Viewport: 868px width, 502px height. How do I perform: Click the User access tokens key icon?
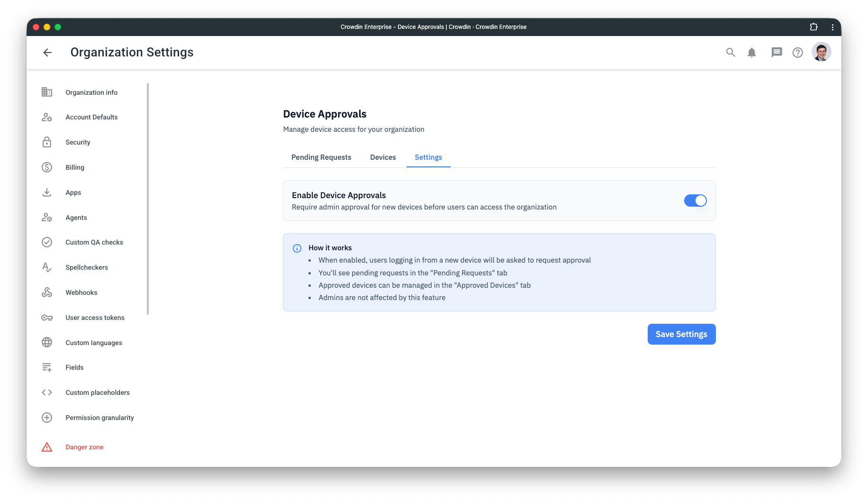(x=47, y=318)
